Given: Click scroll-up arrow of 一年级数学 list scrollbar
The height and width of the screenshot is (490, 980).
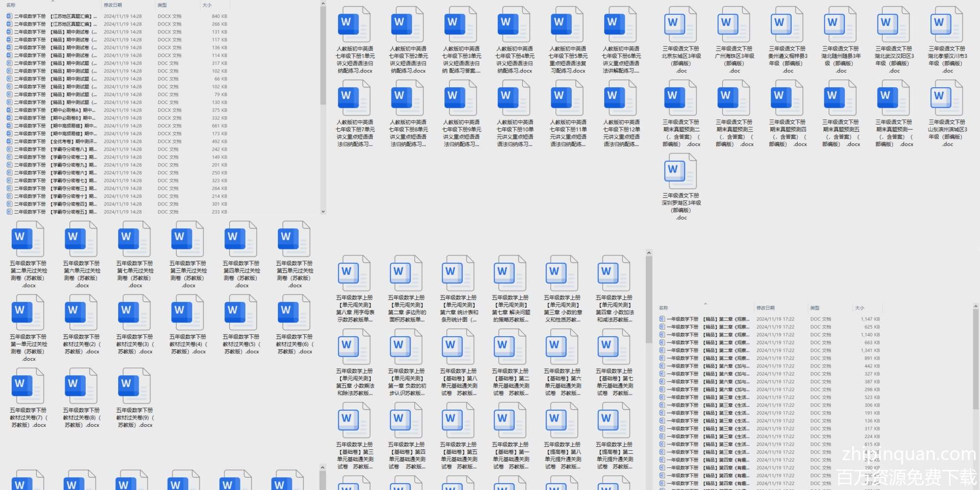Looking at the screenshot, I should click(975, 306).
